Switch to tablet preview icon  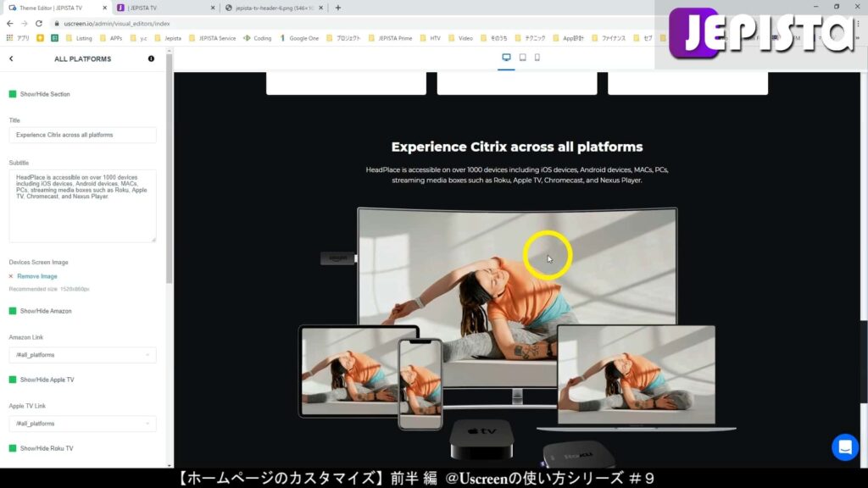tap(522, 58)
